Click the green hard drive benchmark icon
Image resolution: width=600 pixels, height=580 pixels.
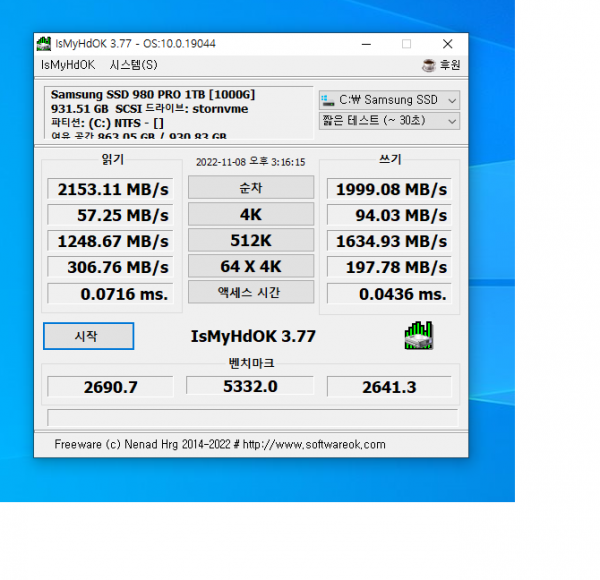[419, 336]
